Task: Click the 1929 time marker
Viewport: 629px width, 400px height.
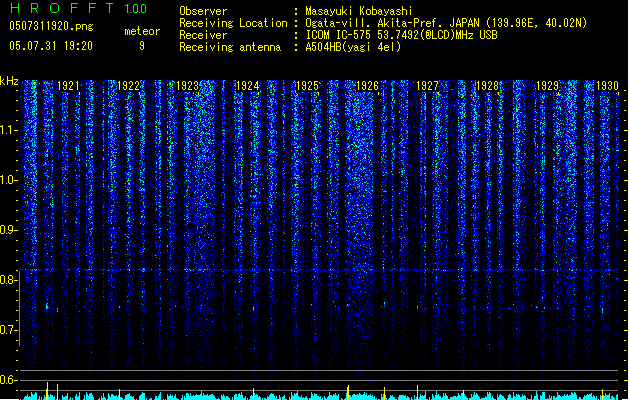Action: pyautogui.click(x=548, y=86)
